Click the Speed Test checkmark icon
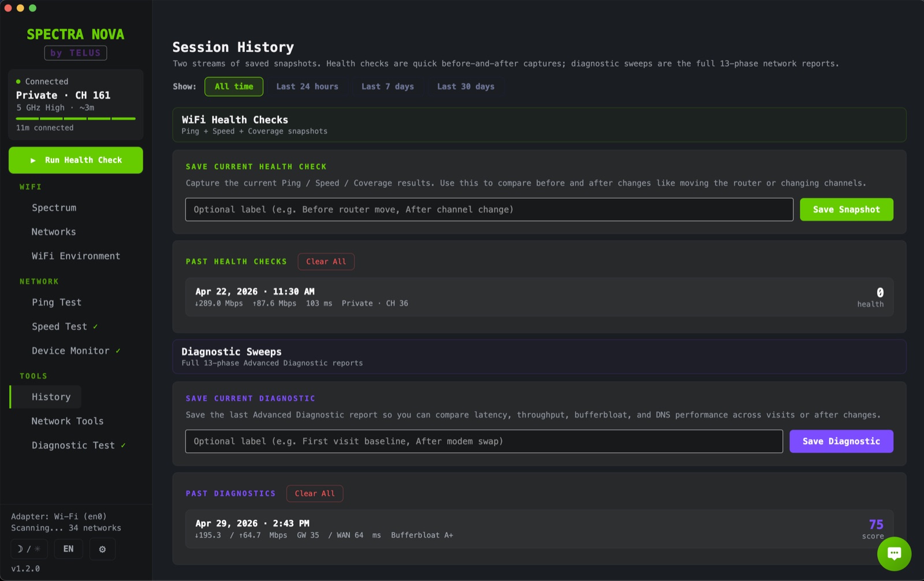The width and height of the screenshot is (924, 581). (95, 327)
